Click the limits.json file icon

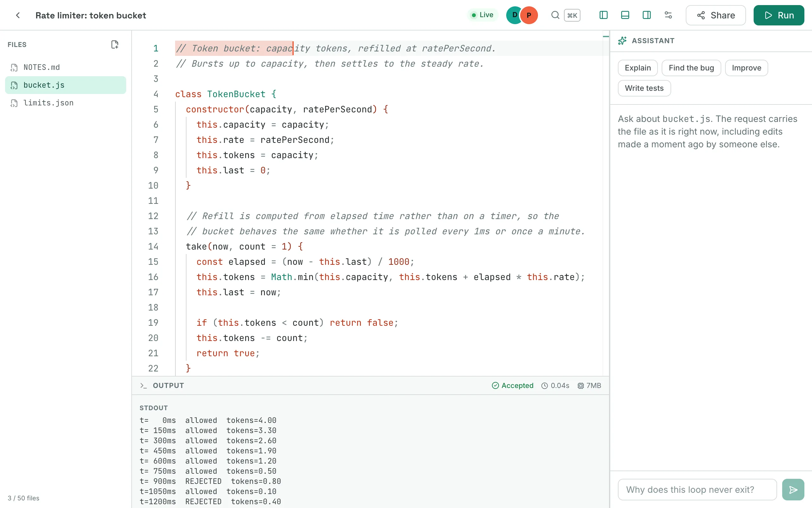pos(14,103)
